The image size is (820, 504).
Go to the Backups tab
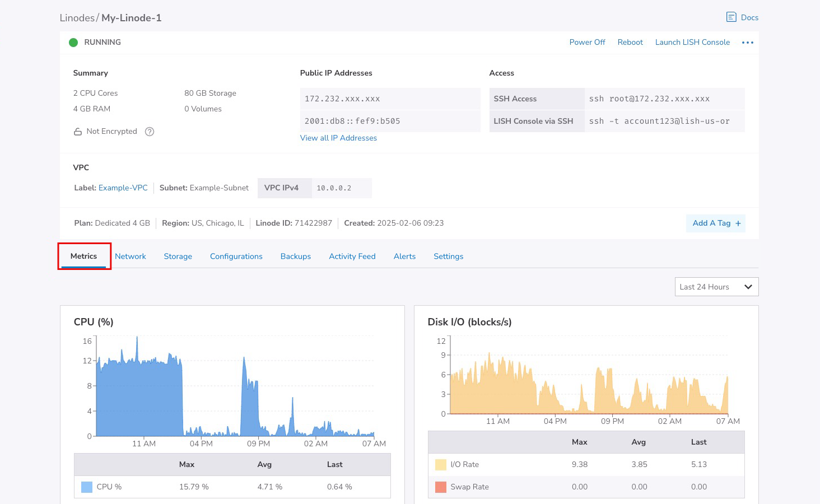(x=295, y=256)
